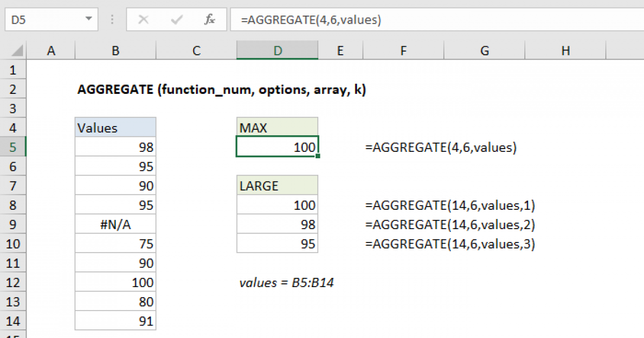Expand the Name Box to choose a named range
Image resolution: width=644 pixels, height=338 pixels.
(x=89, y=19)
